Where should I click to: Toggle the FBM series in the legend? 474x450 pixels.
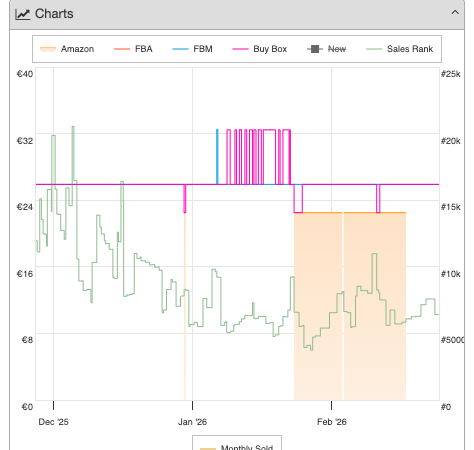(192, 49)
